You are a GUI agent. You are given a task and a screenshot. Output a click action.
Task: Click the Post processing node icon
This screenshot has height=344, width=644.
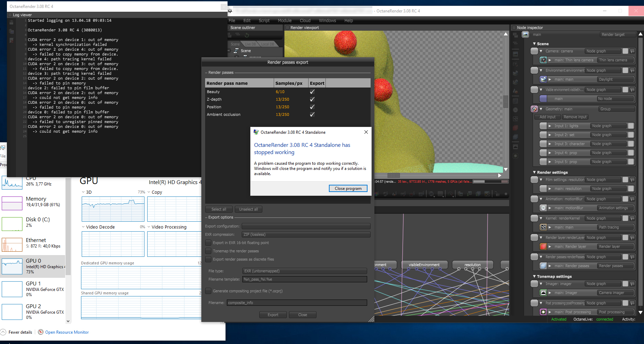coord(543,312)
